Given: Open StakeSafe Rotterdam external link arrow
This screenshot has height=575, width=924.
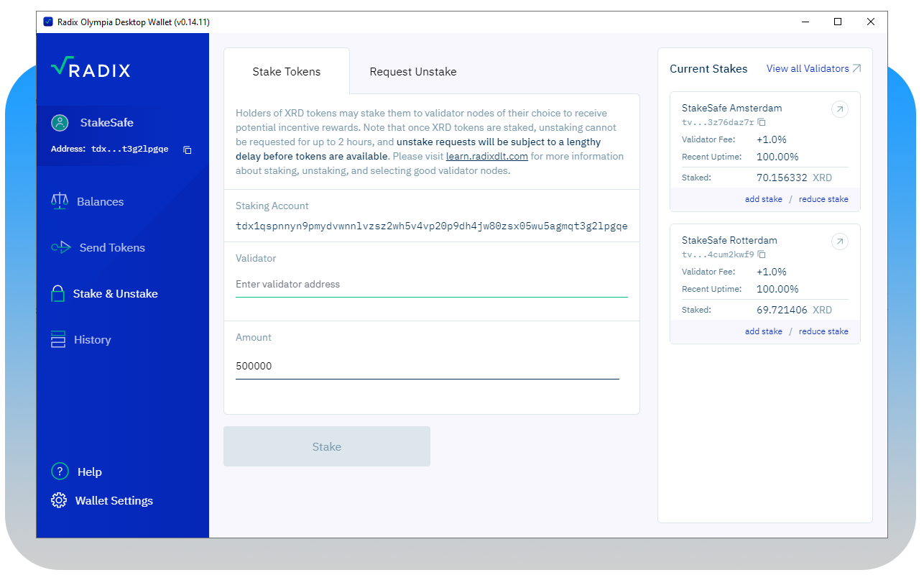Looking at the screenshot, I should point(839,241).
